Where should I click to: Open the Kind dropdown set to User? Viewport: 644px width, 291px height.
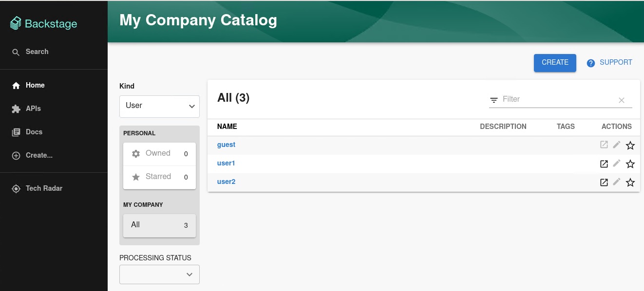click(159, 106)
